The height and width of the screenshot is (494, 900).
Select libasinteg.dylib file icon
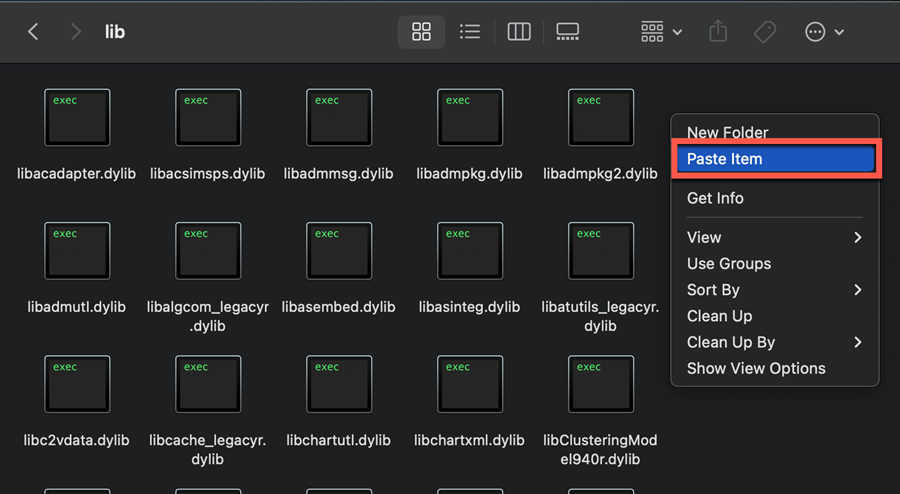click(470, 251)
